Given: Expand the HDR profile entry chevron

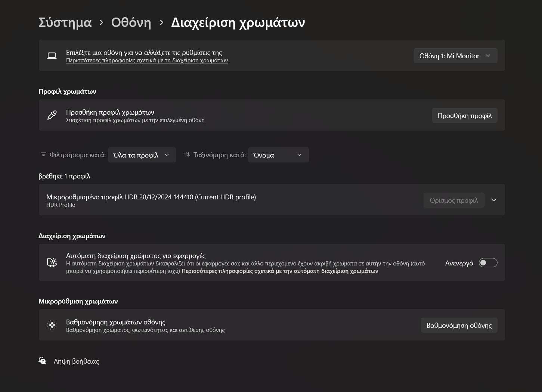Looking at the screenshot, I should pos(493,200).
